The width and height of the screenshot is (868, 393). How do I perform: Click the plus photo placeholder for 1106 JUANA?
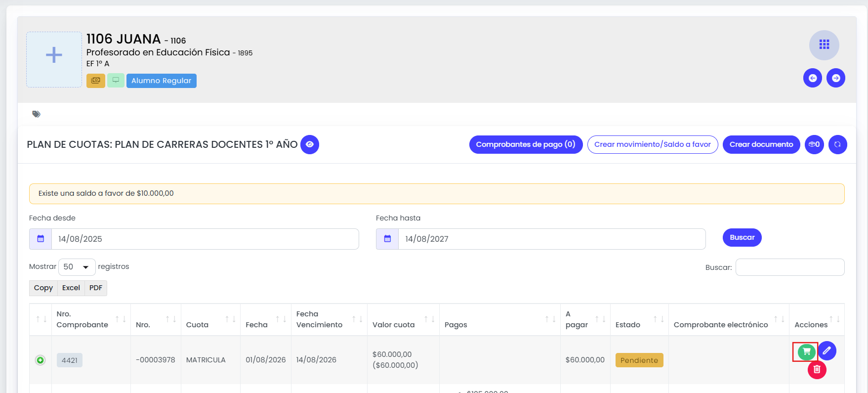pyautogui.click(x=54, y=59)
